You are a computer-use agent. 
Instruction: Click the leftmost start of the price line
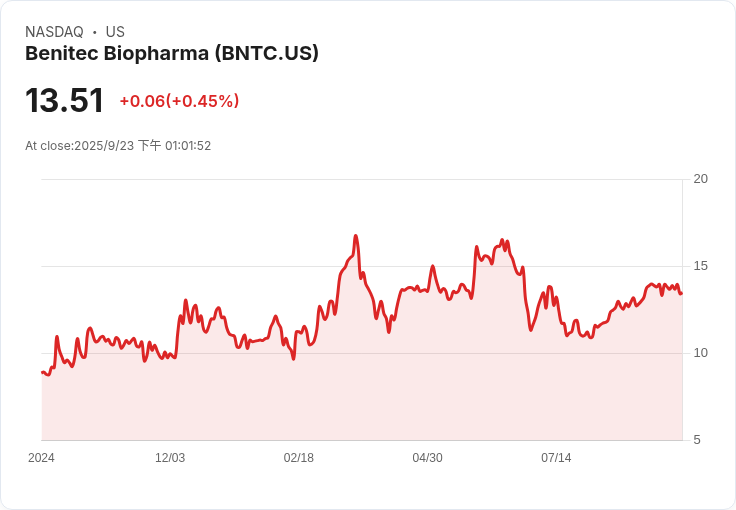coord(42,373)
